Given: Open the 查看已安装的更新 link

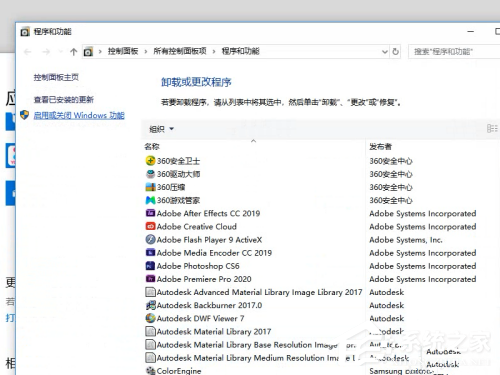Looking at the screenshot, I should tap(64, 99).
